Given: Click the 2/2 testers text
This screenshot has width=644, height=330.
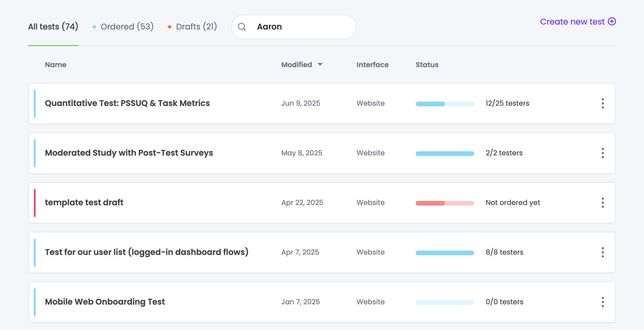Looking at the screenshot, I should click(x=504, y=153).
